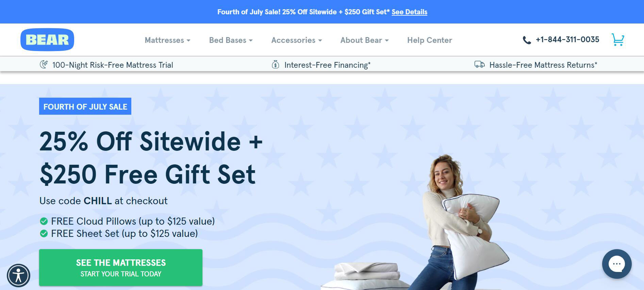The width and height of the screenshot is (644, 290).
Task: Expand the Bed Bases dropdown
Action: 231,40
